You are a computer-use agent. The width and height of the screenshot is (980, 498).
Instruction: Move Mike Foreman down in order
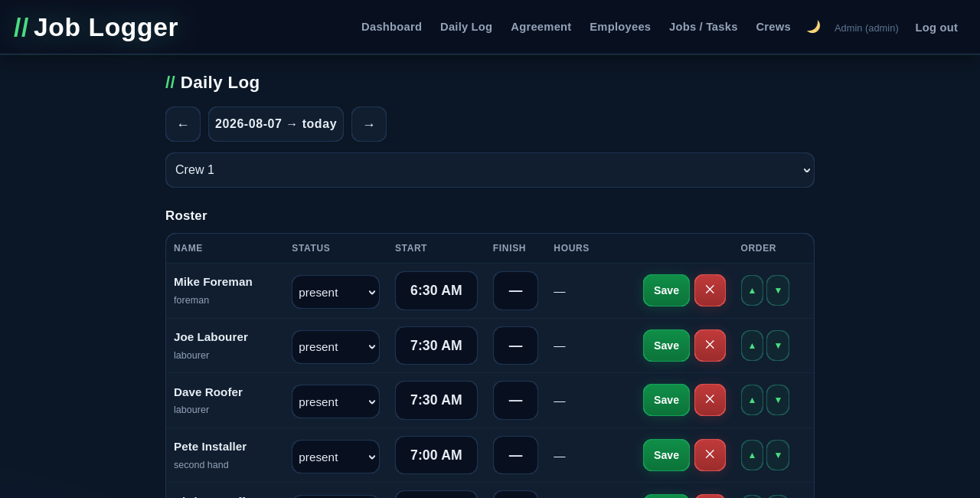click(x=778, y=290)
